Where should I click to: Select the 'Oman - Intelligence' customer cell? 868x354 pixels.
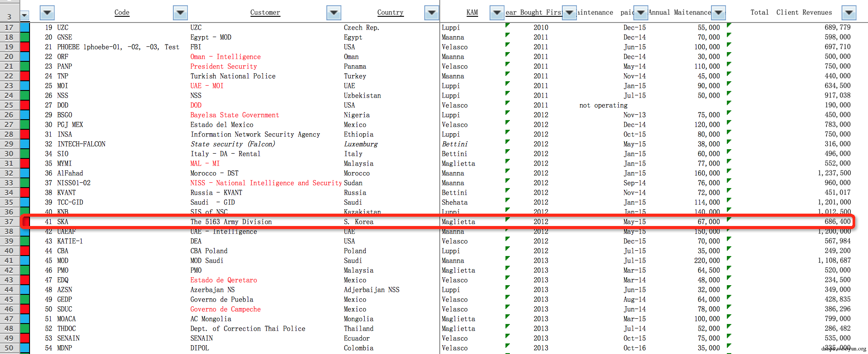[x=225, y=56]
